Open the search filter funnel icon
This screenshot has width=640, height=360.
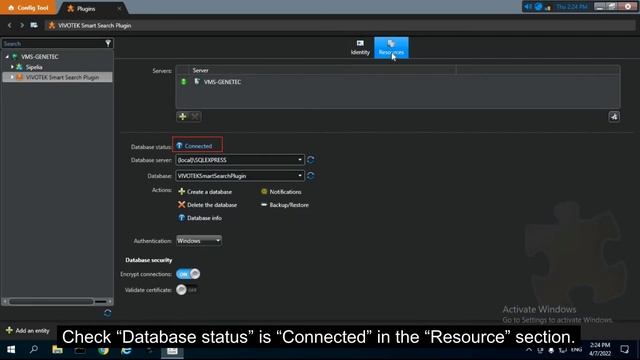(x=108, y=43)
